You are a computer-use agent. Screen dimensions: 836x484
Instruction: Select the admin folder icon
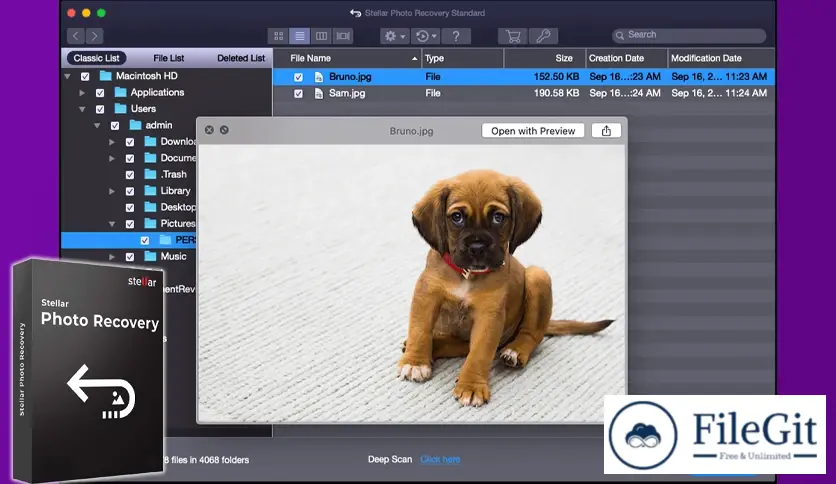(135, 125)
